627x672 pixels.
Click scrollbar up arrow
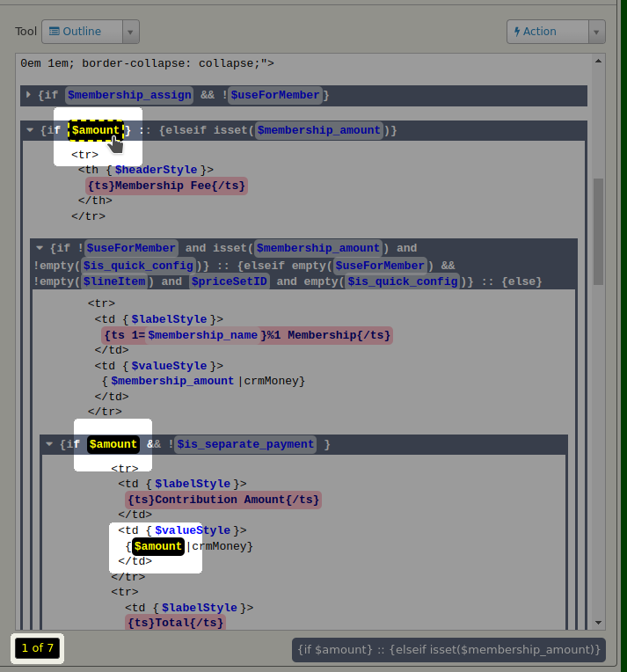[599, 62]
